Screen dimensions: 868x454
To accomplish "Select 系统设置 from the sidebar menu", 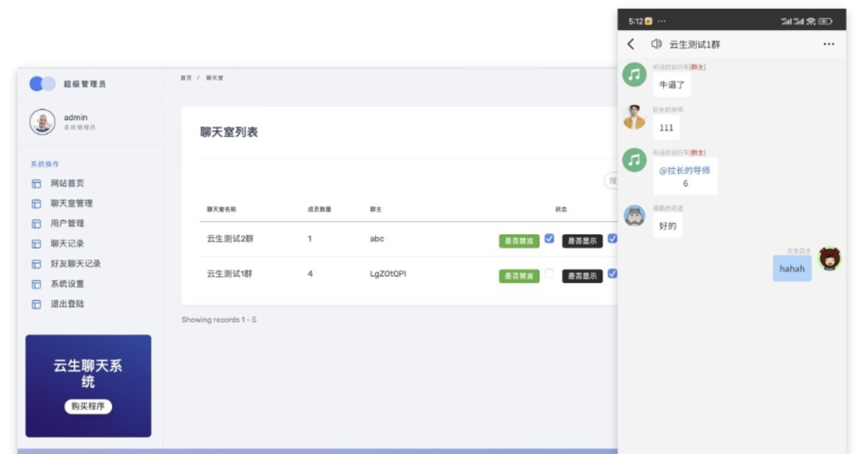I will pyautogui.click(x=67, y=283).
